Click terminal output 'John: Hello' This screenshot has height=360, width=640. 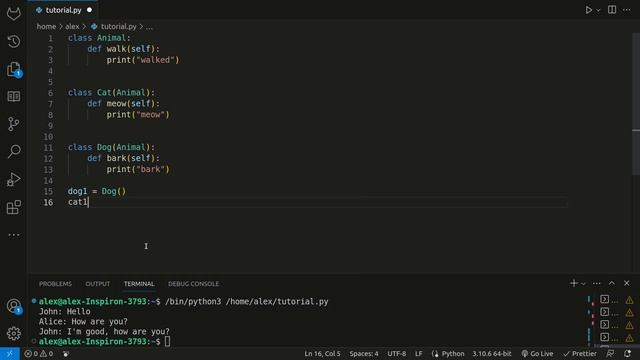tap(64, 311)
